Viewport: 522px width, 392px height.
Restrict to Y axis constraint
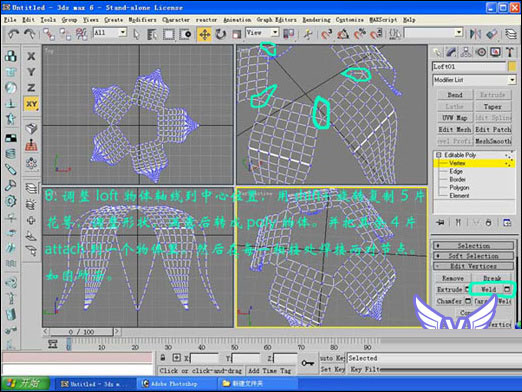point(31,72)
